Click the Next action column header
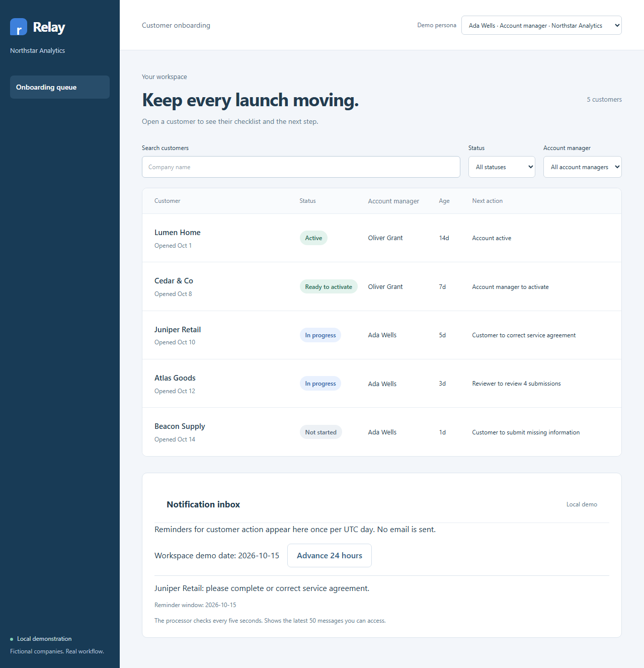Screen dimensions: 644x668 click(x=487, y=201)
